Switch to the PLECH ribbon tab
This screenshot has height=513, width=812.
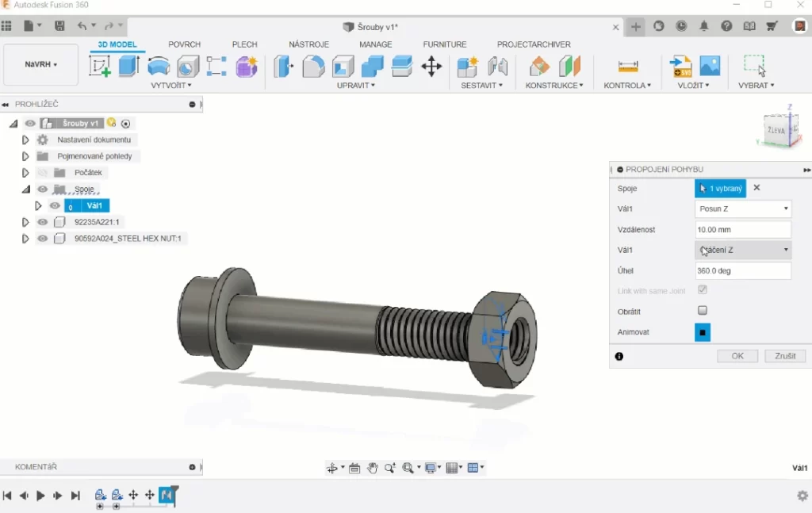point(245,44)
